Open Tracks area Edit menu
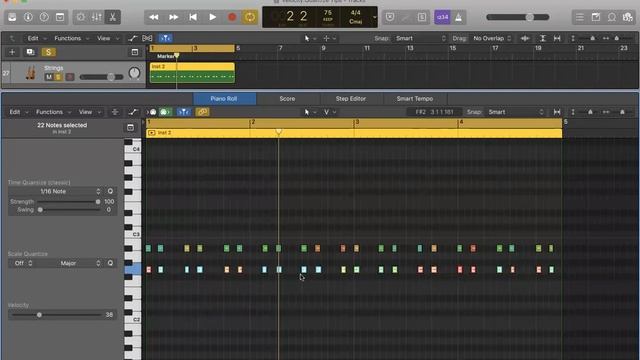The width and height of the screenshot is (640, 360). click(x=36, y=38)
